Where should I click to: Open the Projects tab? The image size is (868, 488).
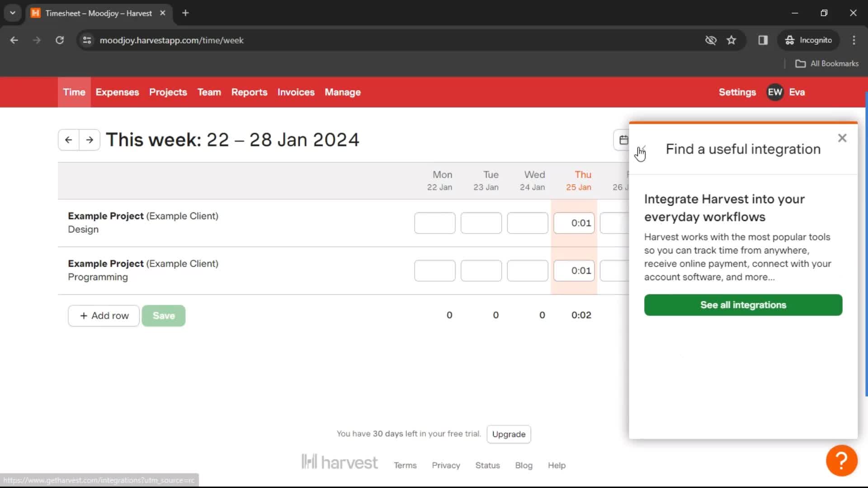pyautogui.click(x=168, y=92)
